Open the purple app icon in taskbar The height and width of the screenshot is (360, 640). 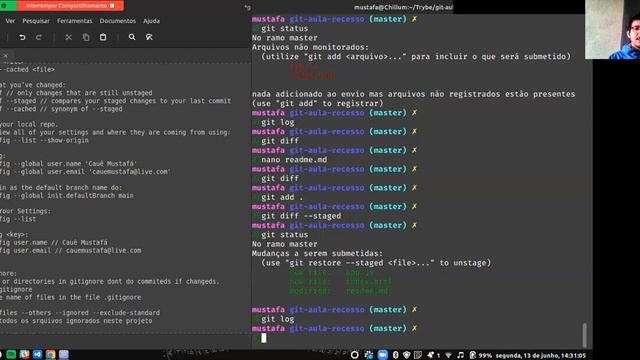coord(64,354)
